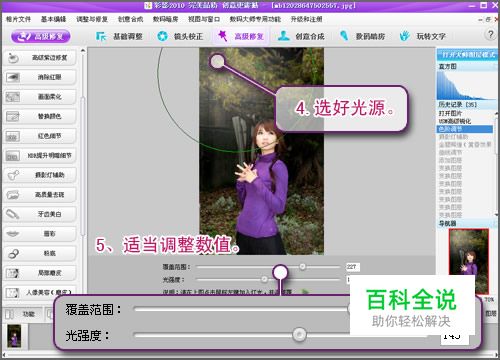
Task: Select the 摄影灯辅助 lighting tool
Action: (x=40, y=175)
